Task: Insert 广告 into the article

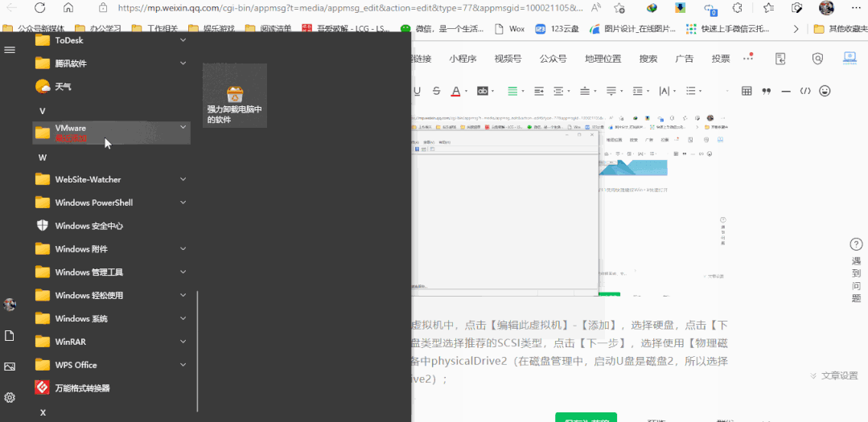Action: (x=685, y=59)
